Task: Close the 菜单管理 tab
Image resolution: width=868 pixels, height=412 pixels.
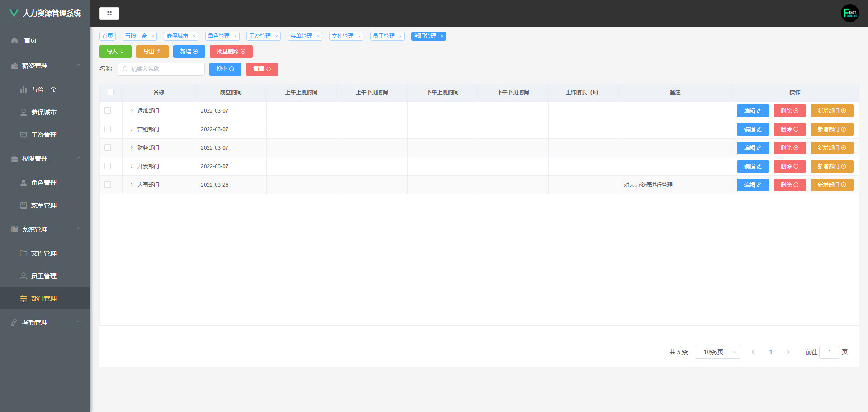Action: tap(318, 36)
